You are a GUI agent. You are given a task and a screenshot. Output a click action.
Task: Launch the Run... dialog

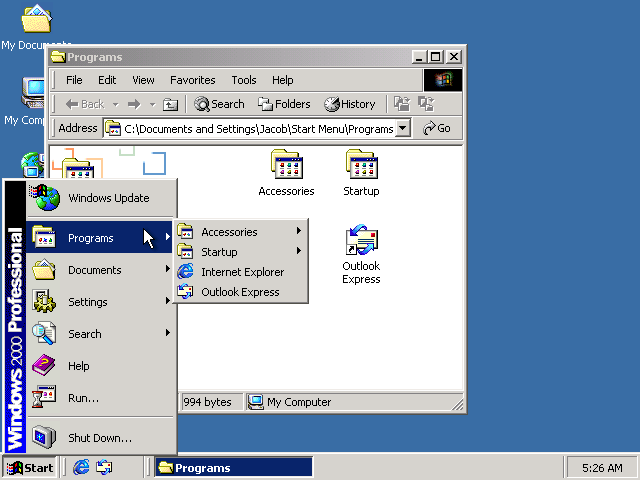point(102,398)
